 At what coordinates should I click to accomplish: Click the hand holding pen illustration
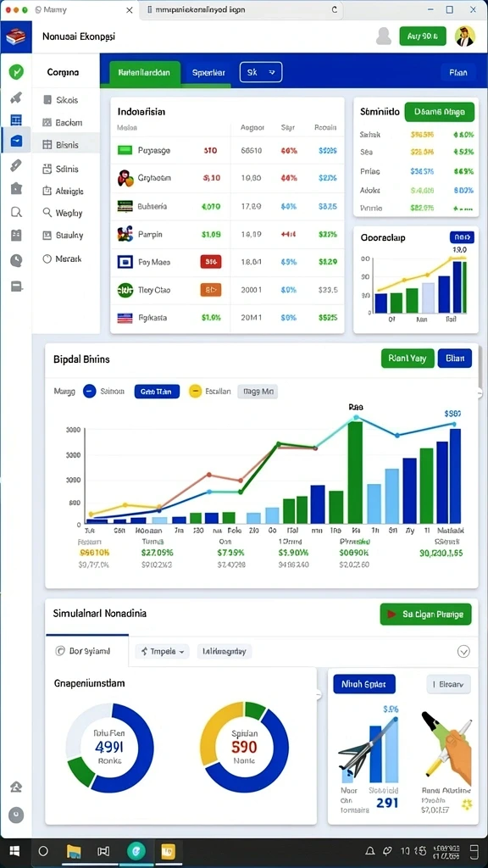[447, 746]
